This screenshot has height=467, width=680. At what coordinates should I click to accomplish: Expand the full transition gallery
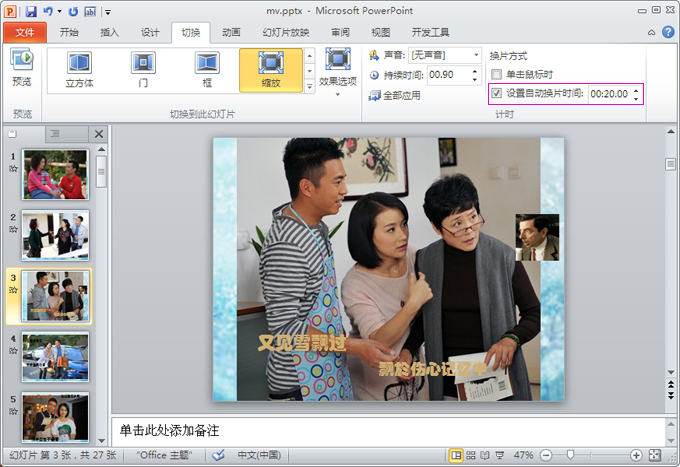(x=310, y=86)
